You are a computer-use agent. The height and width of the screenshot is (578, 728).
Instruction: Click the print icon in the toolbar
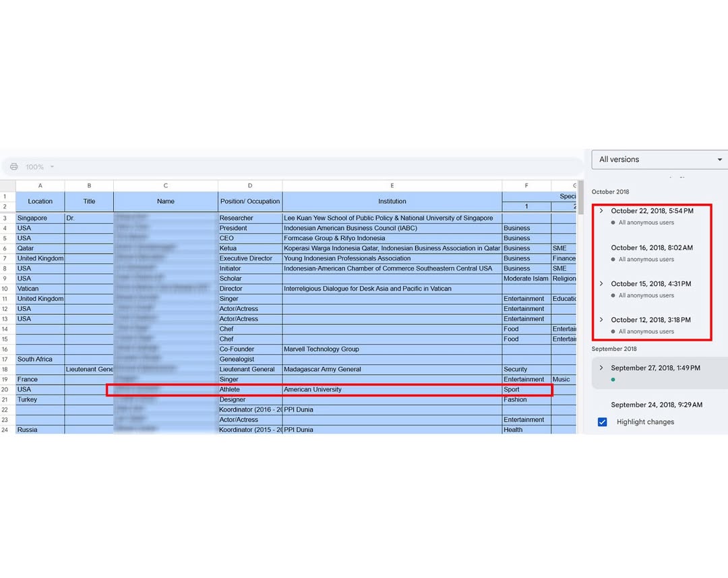(13, 167)
